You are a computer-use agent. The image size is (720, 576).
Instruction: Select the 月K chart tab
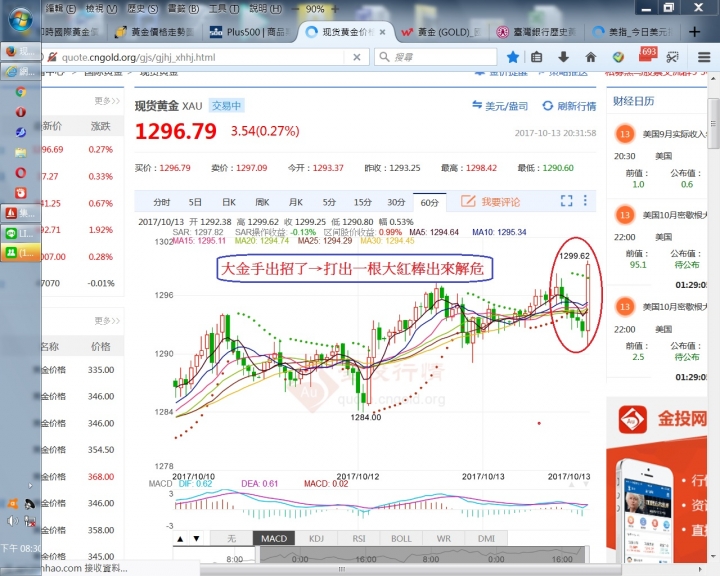click(296, 202)
